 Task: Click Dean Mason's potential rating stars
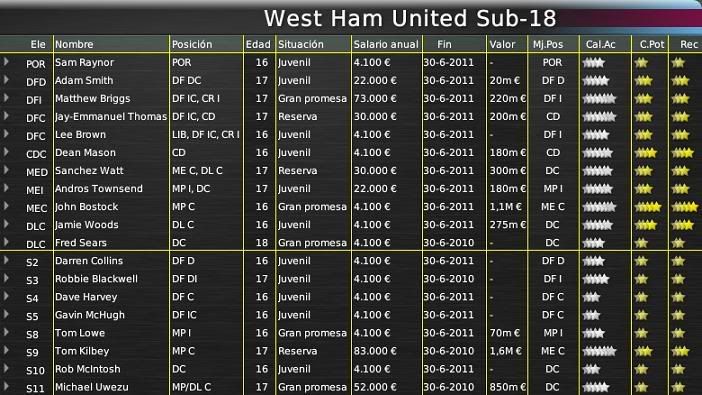(646, 153)
